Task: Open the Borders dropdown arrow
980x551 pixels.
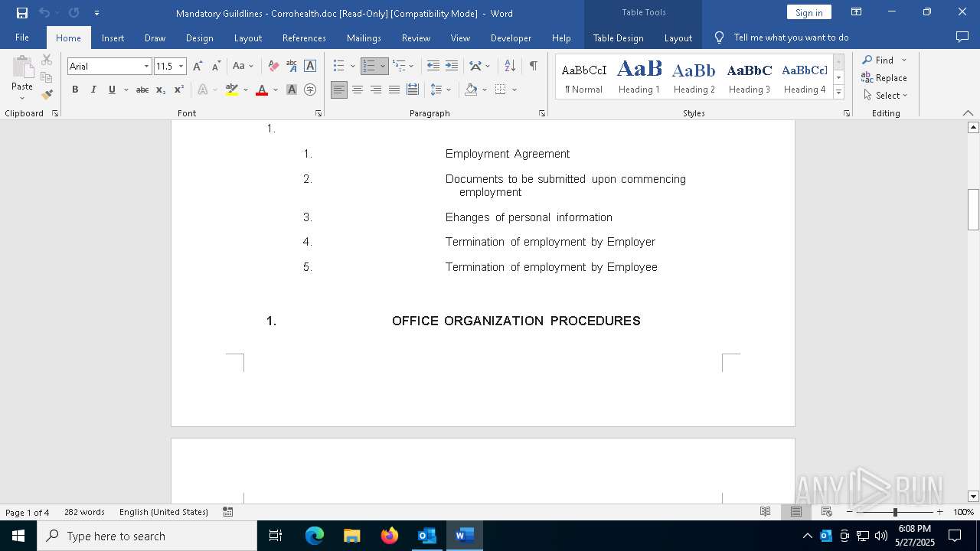Action: 514,90
